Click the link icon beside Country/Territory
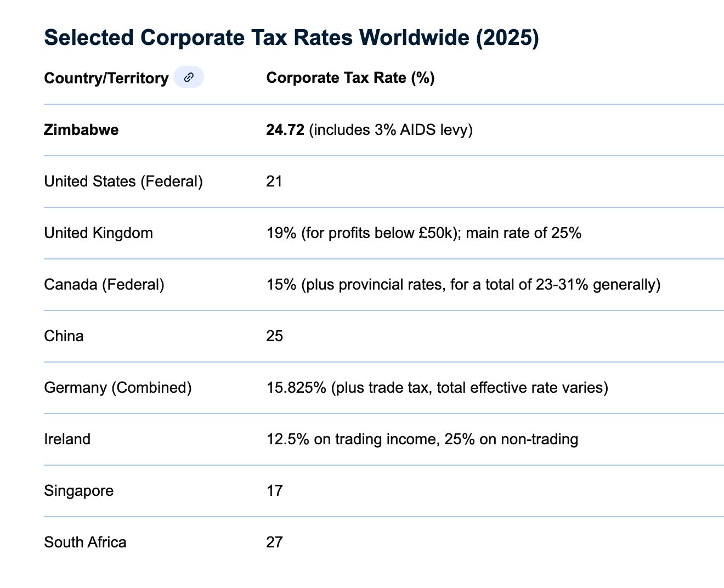This screenshot has width=724, height=588. [x=189, y=77]
